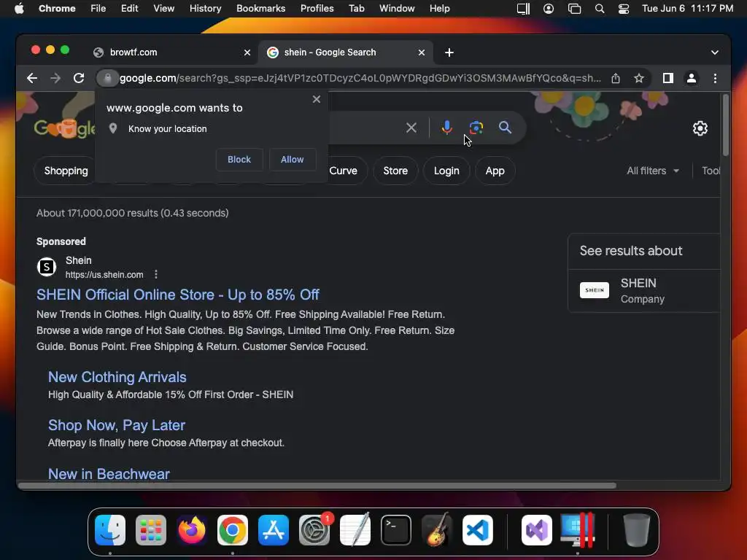Reload the current page
The image size is (747, 560).
coord(79,78)
